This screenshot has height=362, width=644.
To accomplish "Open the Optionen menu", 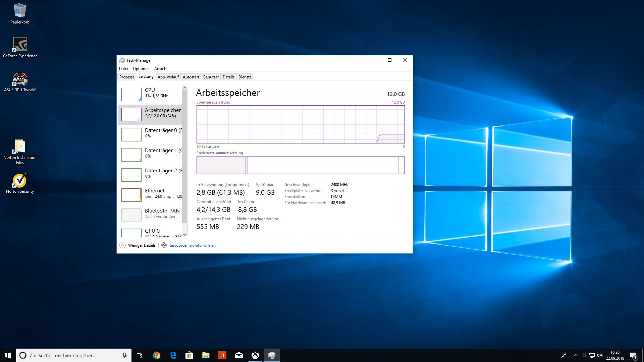I will tap(141, 69).
